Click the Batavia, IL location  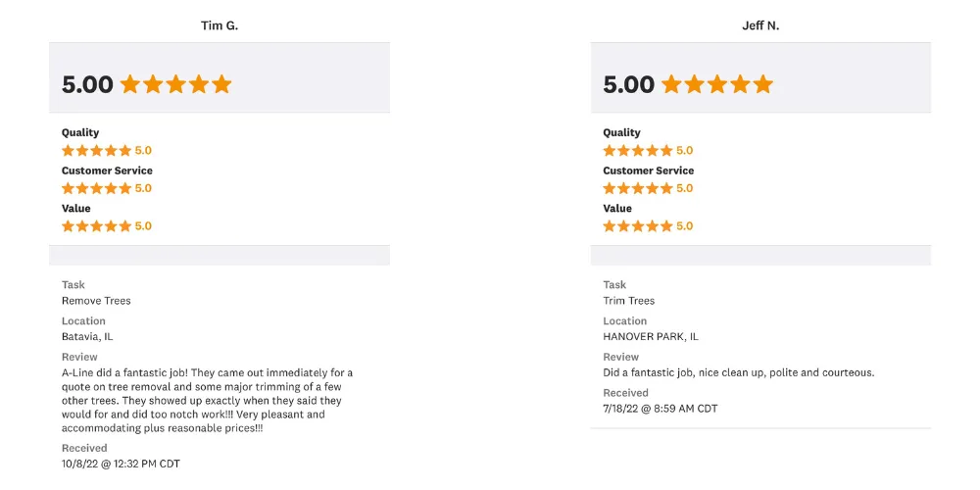pos(87,336)
